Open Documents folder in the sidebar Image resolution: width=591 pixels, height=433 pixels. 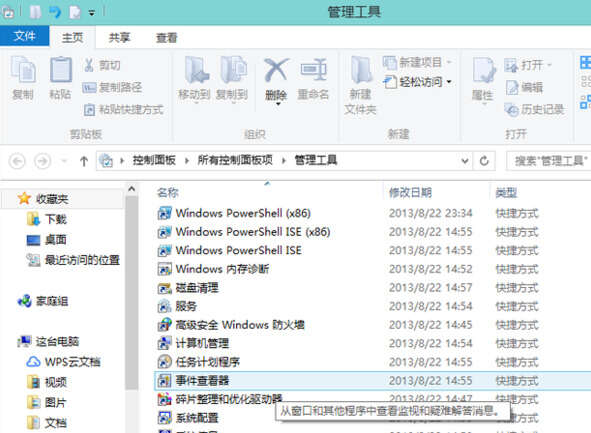click(x=56, y=423)
